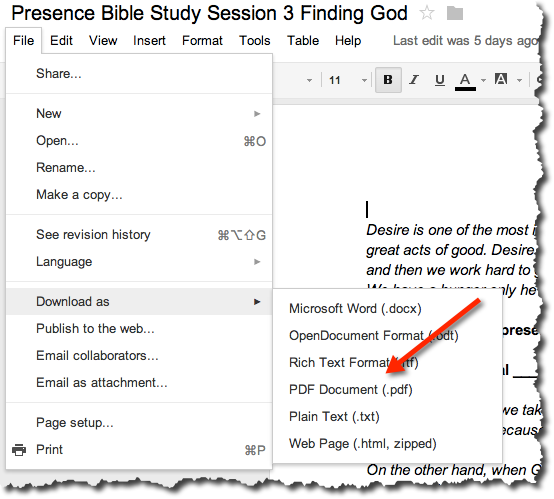Download as PDF Document (.pdf)
The height and width of the screenshot is (499, 554).
(388, 389)
